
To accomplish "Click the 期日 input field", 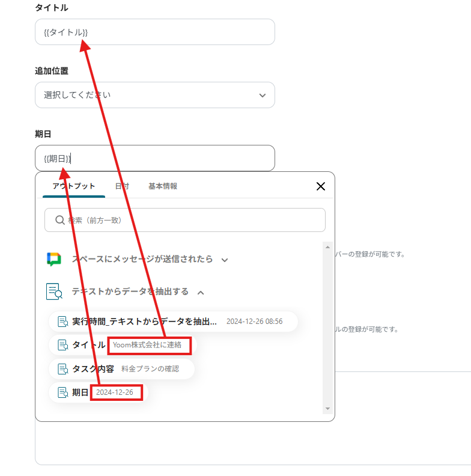I will [x=155, y=158].
